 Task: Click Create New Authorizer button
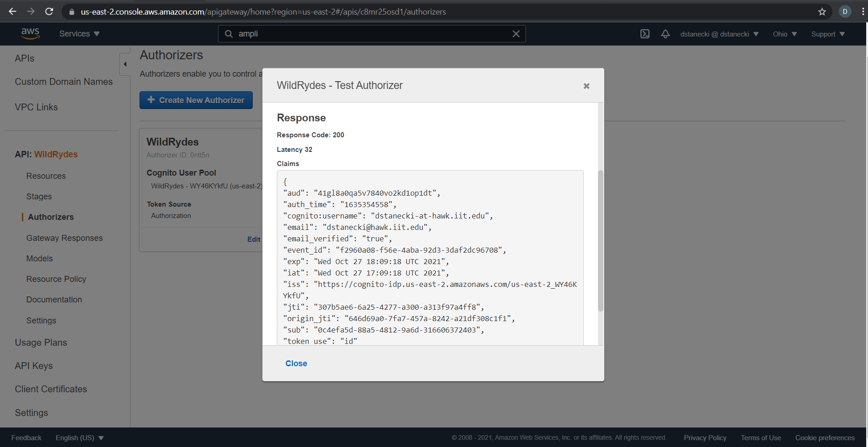(196, 100)
